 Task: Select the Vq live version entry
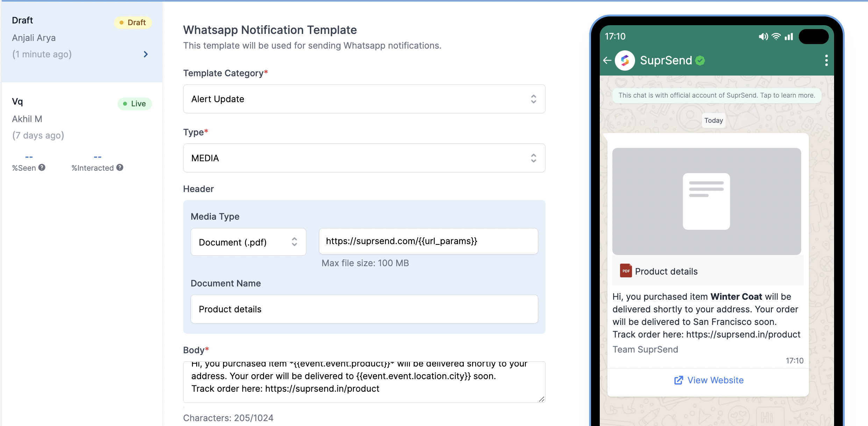point(82,135)
